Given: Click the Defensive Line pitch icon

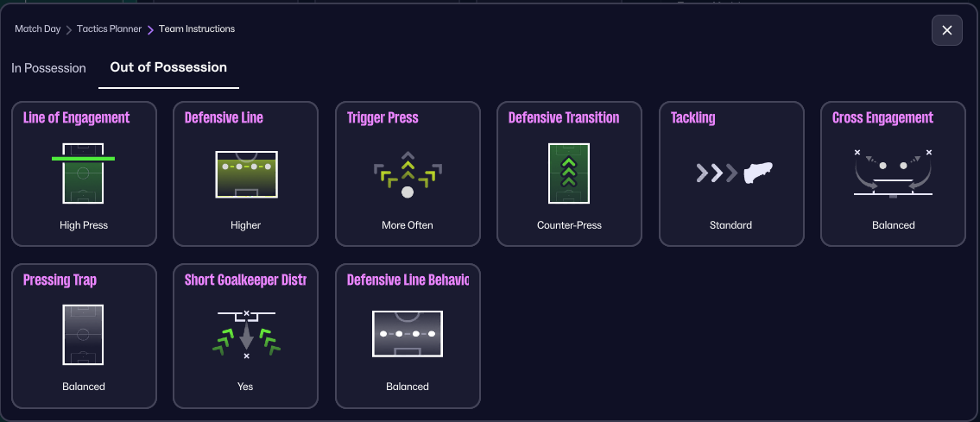Looking at the screenshot, I should (245, 173).
